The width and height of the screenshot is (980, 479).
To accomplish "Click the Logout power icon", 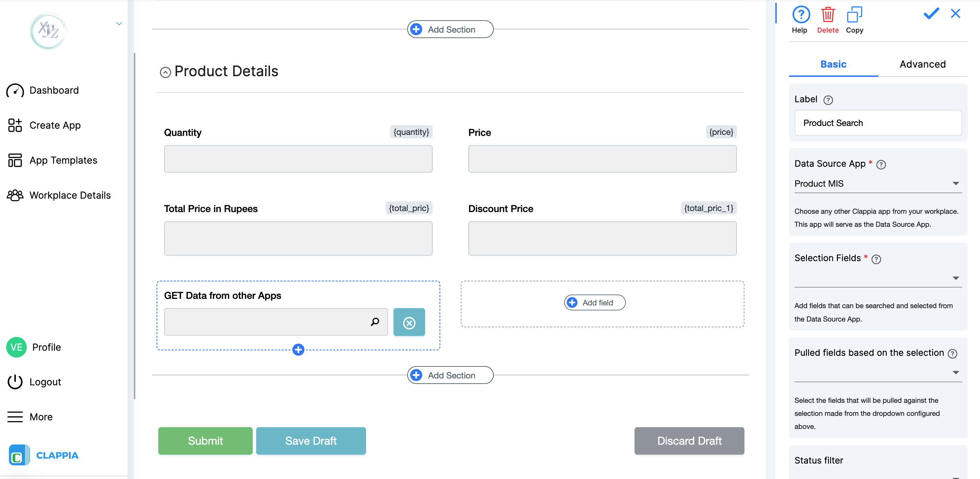I will tap(15, 382).
